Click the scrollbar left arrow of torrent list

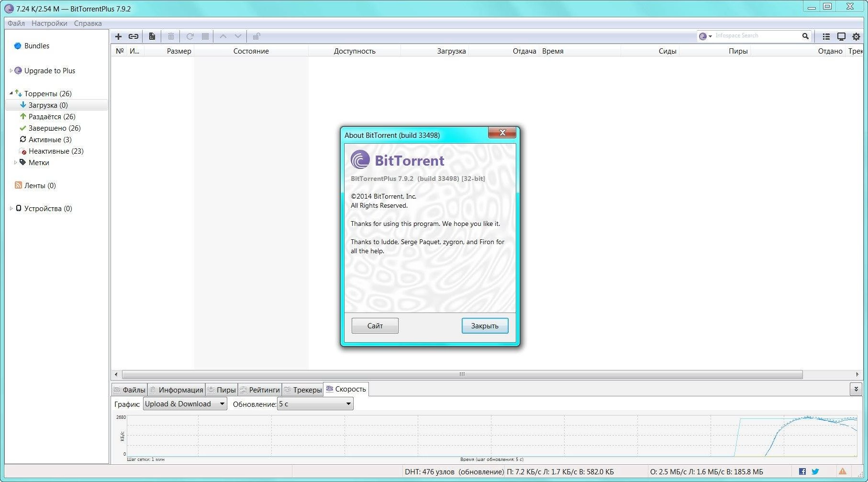click(x=116, y=374)
